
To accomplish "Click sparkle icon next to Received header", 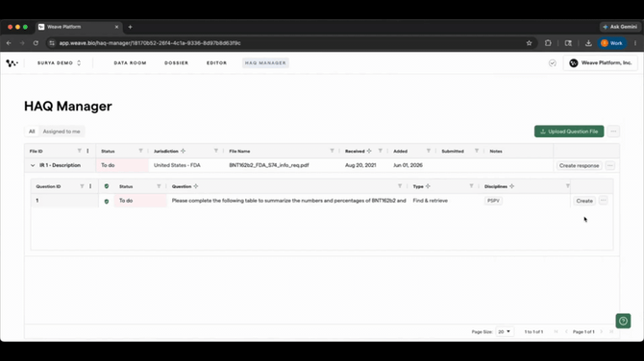I will pyautogui.click(x=369, y=151).
